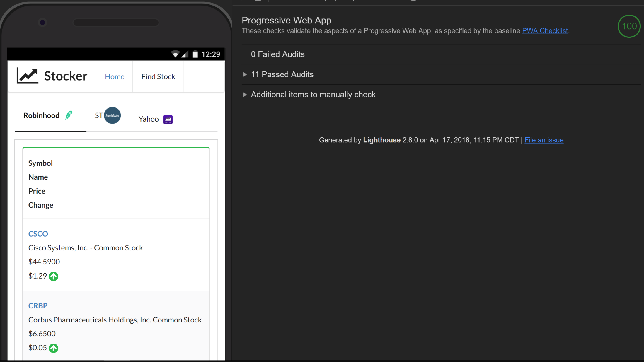Click the green up arrow beside $0.05
Image resolution: width=644 pixels, height=362 pixels.
tap(53, 348)
